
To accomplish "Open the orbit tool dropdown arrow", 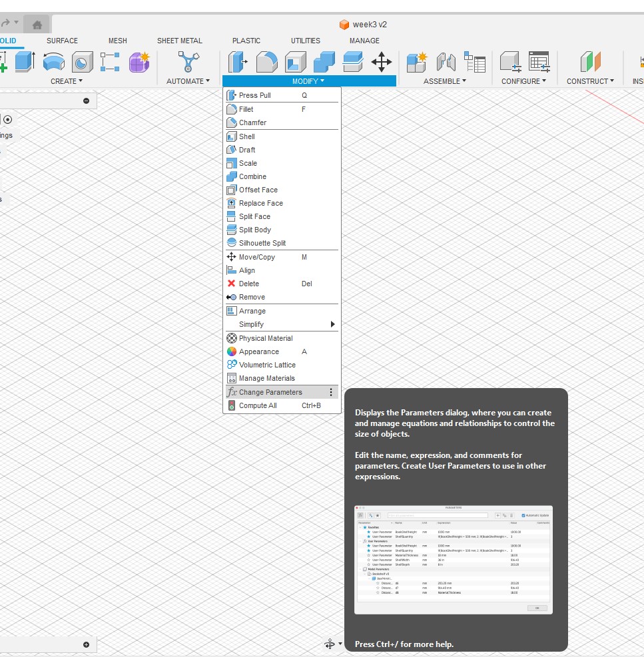I will pos(340,644).
